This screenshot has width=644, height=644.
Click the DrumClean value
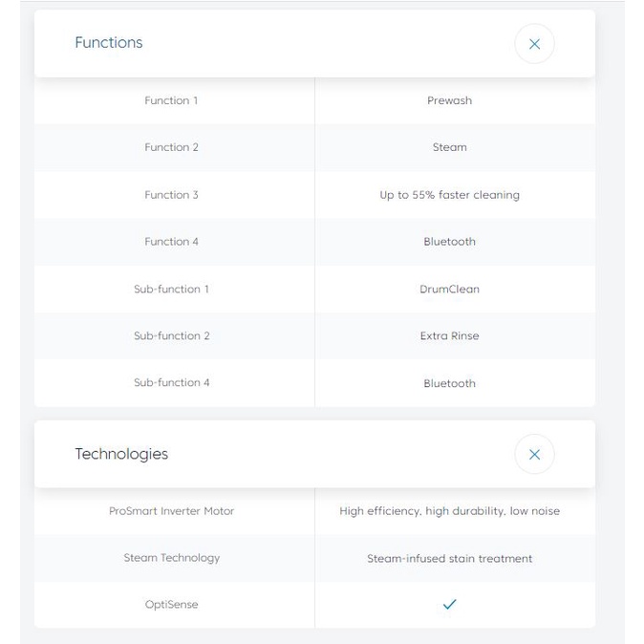click(449, 289)
